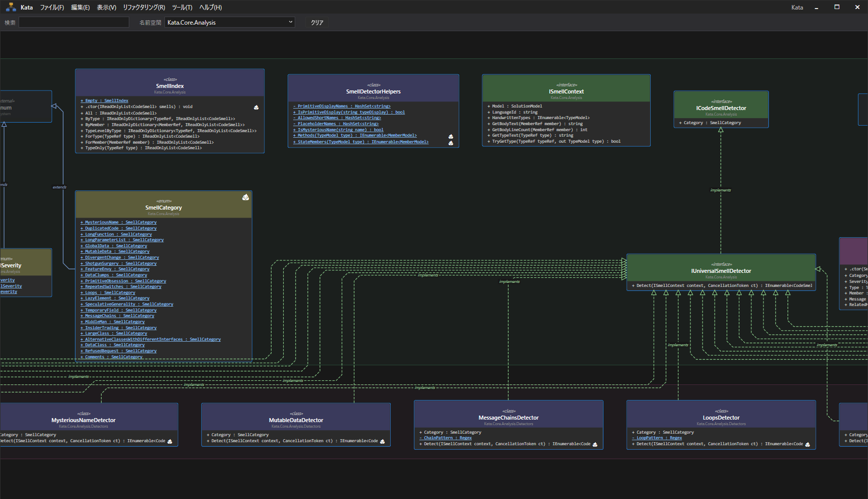Image resolution: width=868 pixels, height=499 pixels.
Task: Select the SmellDetectorHelpers class header
Action: coord(373,88)
